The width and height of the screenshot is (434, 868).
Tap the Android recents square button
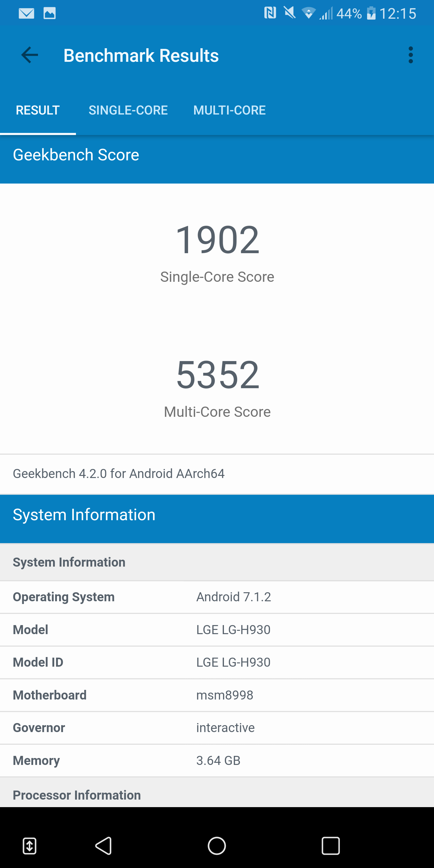coord(331,845)
